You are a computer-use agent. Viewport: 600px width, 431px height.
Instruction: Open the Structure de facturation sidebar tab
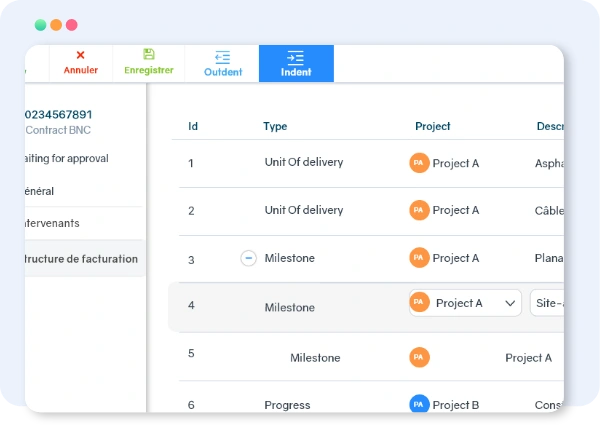click(82, 259)
